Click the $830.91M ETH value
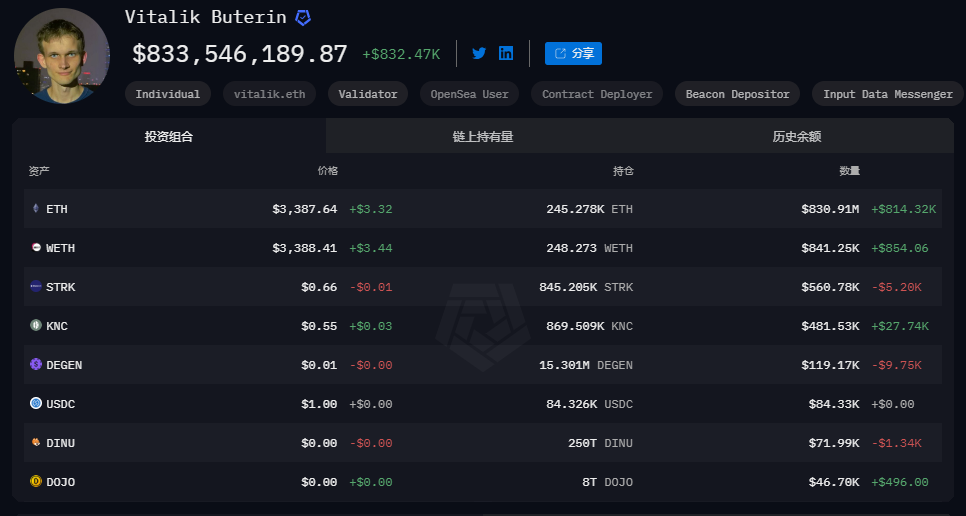 coord(830,209)
